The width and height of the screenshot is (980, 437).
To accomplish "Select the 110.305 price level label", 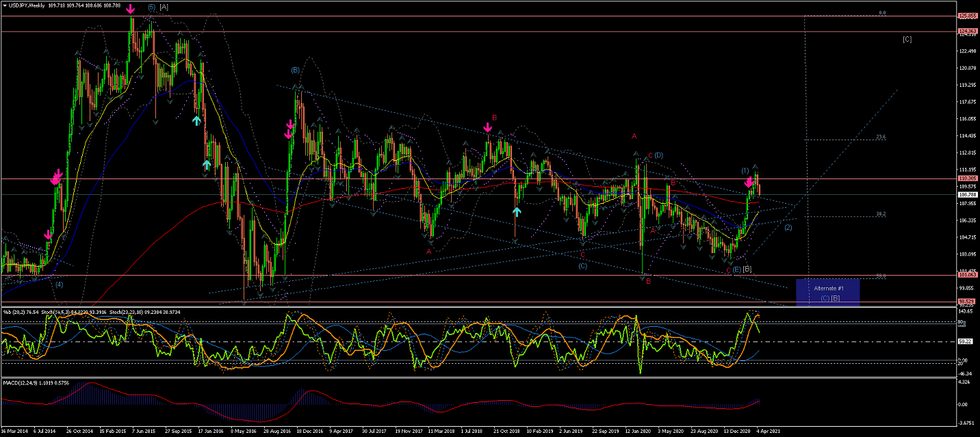I will click(968, 178).
